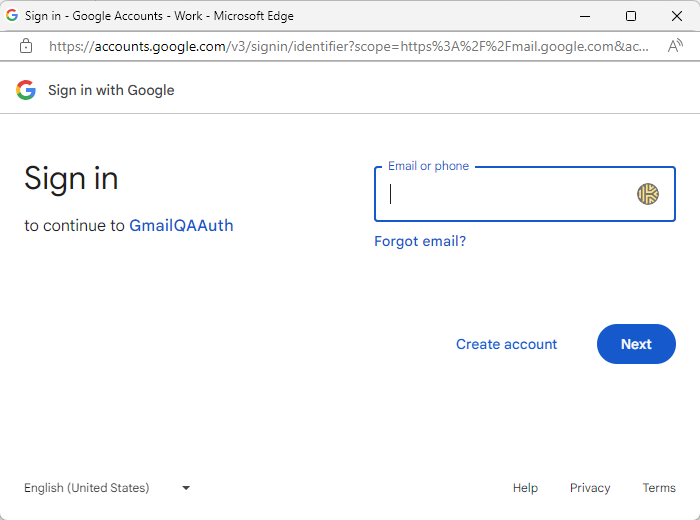Screen dimensions: 700x520
Task: Minimize the Edge sign-in window
Action: [x=584, y=16]
